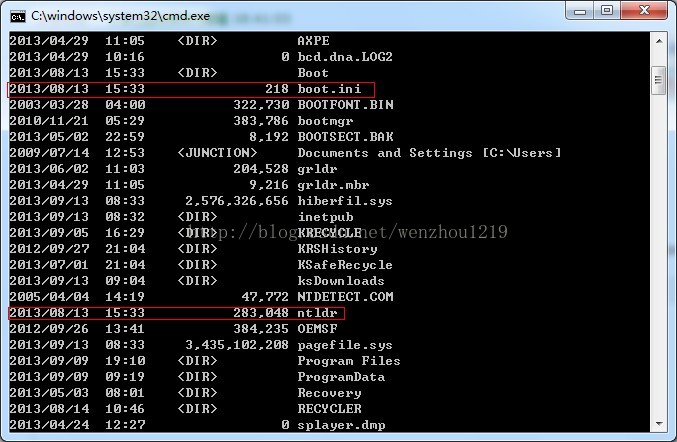This screenshot has width=677, height=442.
Task: Click the splayer.dmp file name
Action: pyautogui.click(x=341, y=425)
